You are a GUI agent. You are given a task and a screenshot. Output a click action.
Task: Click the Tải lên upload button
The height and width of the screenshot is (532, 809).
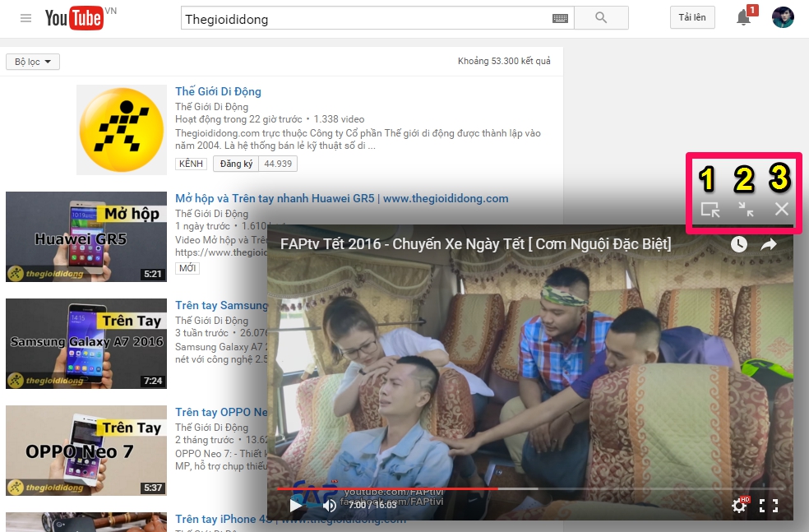pos(692,17)
